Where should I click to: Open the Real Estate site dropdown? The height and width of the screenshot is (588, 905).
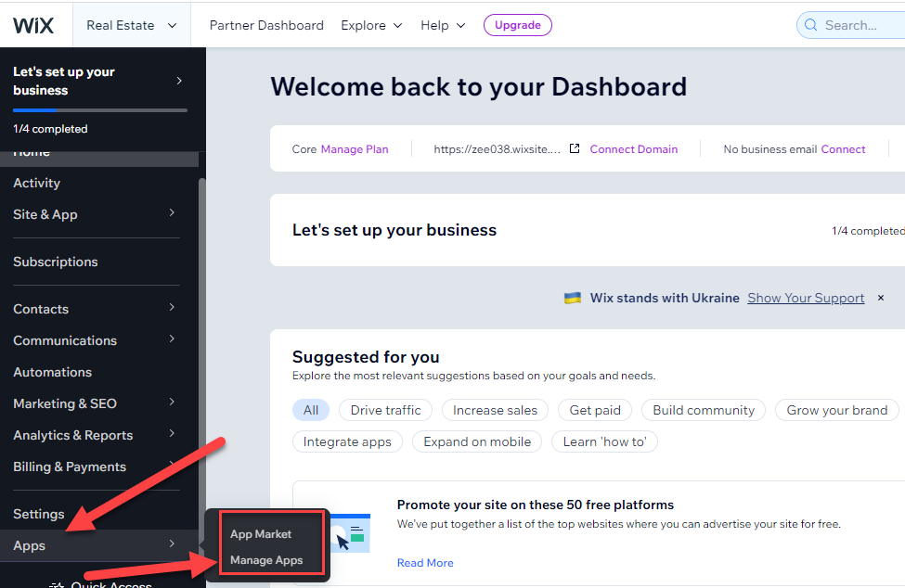[132, 25]
